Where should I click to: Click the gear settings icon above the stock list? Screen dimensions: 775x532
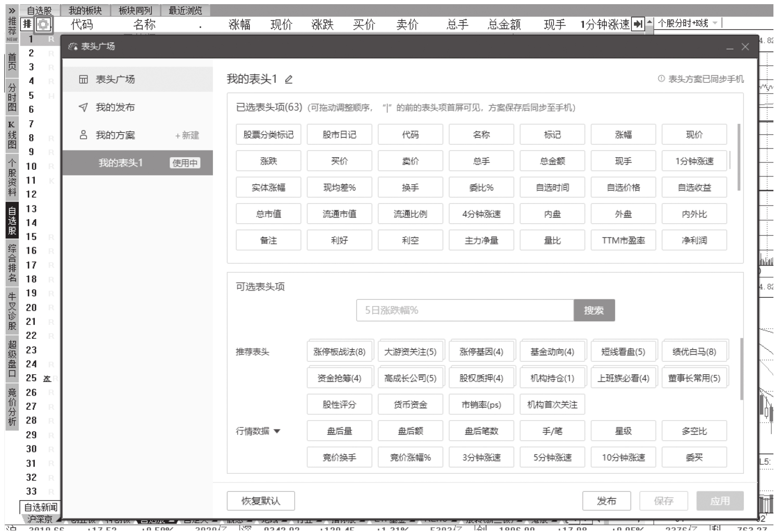(43, 24)
